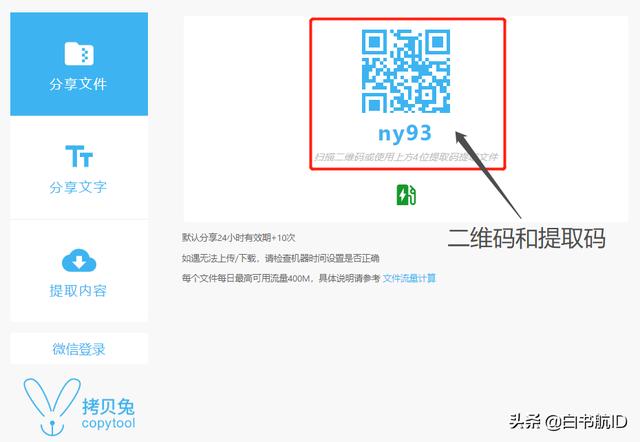Click the TT text icon

pos(79,156)
